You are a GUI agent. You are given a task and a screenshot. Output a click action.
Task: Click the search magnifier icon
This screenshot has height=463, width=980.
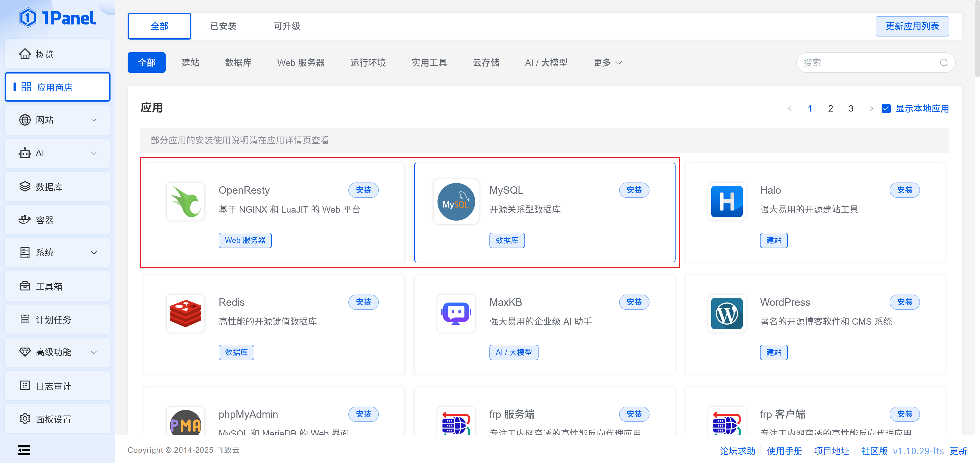pyautogui.click(x=944, y=63)
